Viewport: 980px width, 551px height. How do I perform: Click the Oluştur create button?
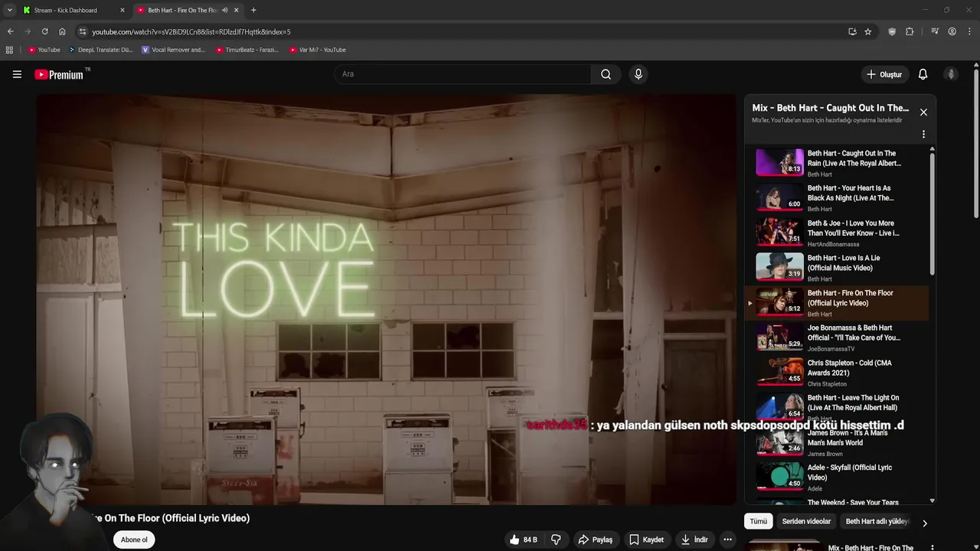tap(884, 74)
